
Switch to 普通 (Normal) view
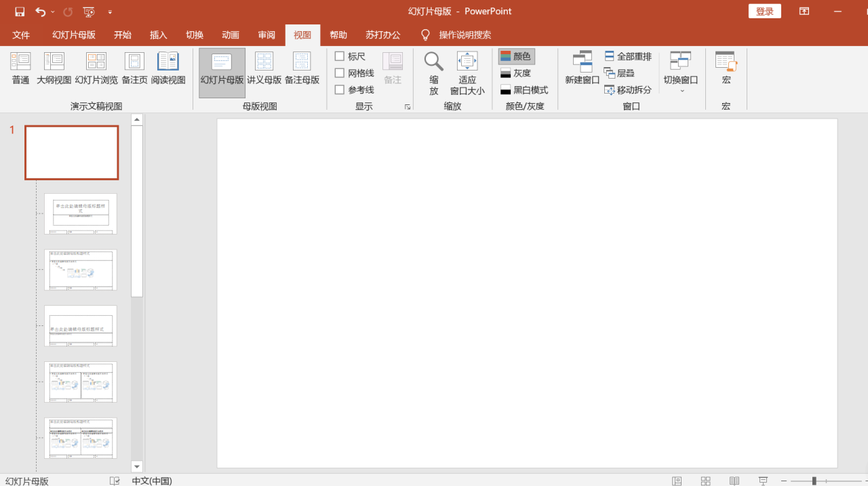(20, 68)
